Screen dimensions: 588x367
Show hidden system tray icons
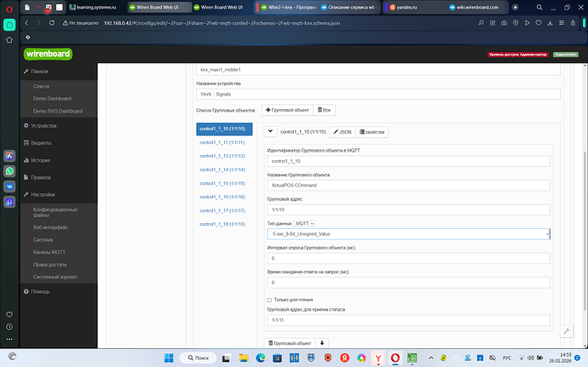[x=431, y=358]
